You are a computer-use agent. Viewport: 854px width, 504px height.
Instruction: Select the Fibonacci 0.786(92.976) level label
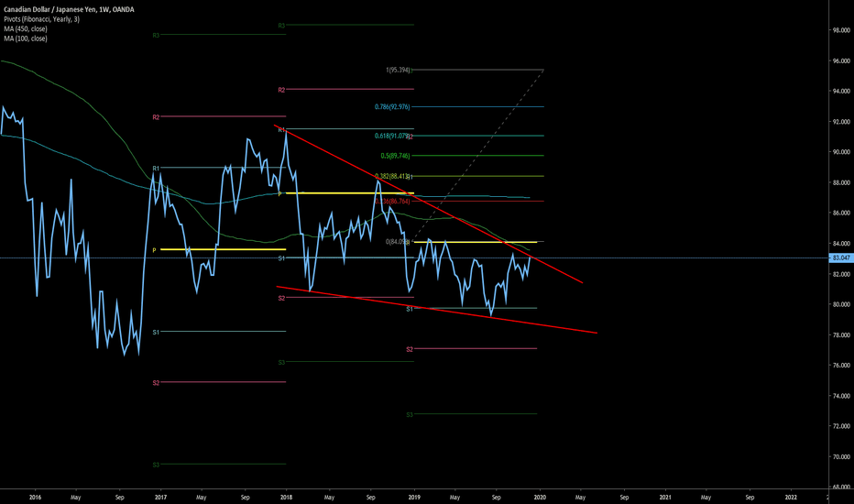[x=392, y=107]
